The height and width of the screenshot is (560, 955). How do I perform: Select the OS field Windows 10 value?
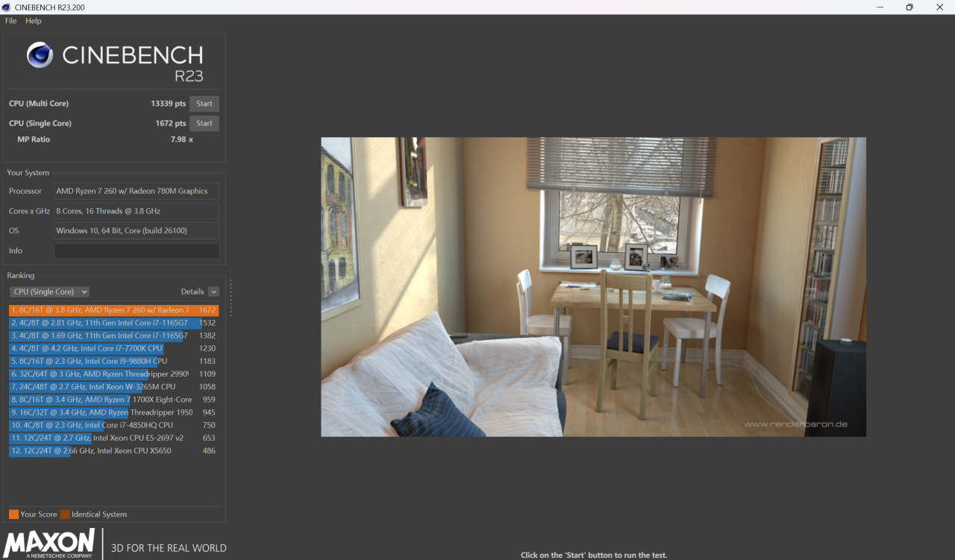click(137, 230)
